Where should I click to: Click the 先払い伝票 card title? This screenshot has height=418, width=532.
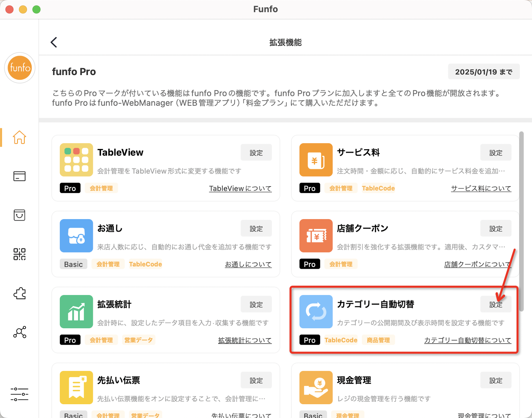118,380
